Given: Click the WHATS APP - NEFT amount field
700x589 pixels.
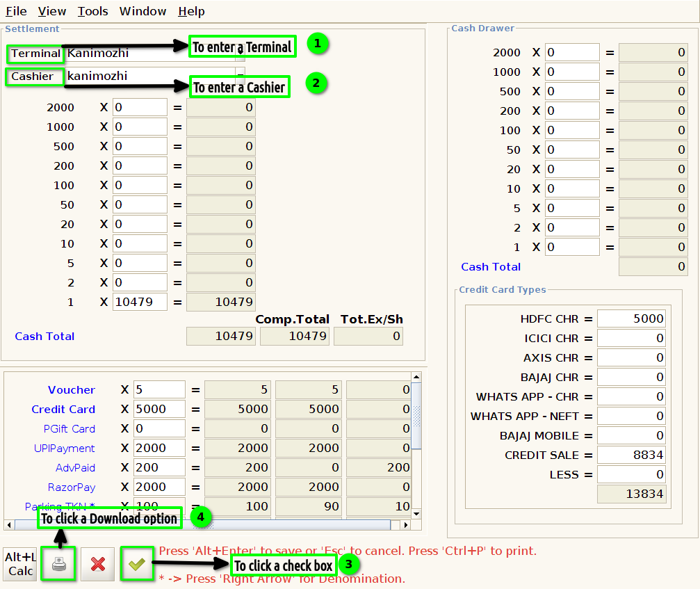Looking at the screenshot, I should 632,416.
